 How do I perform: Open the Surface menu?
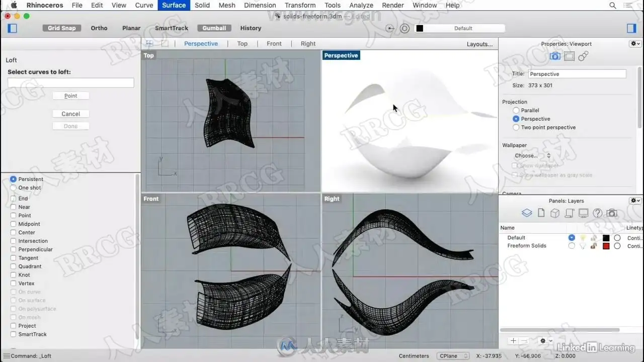(x=174, y=5)
